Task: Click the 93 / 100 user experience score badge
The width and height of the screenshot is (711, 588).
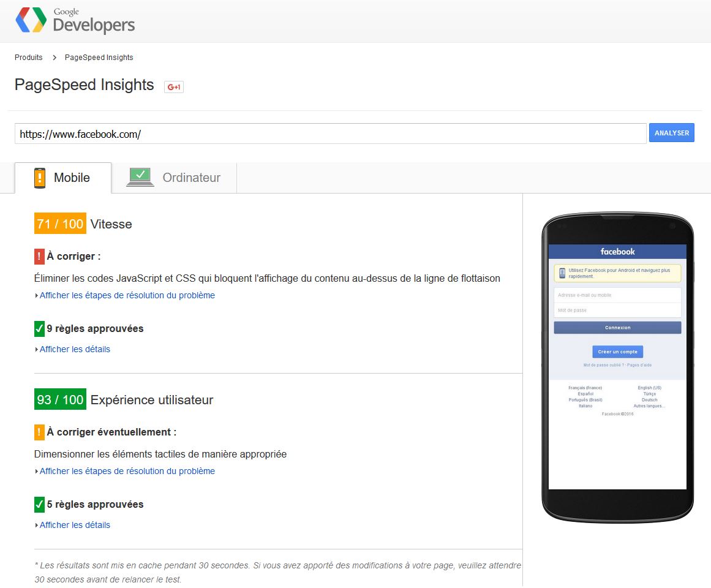Action: 60,399
